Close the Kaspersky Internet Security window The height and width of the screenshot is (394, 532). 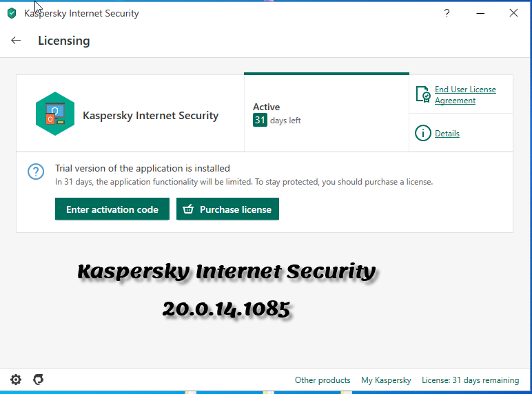[513, 13]
